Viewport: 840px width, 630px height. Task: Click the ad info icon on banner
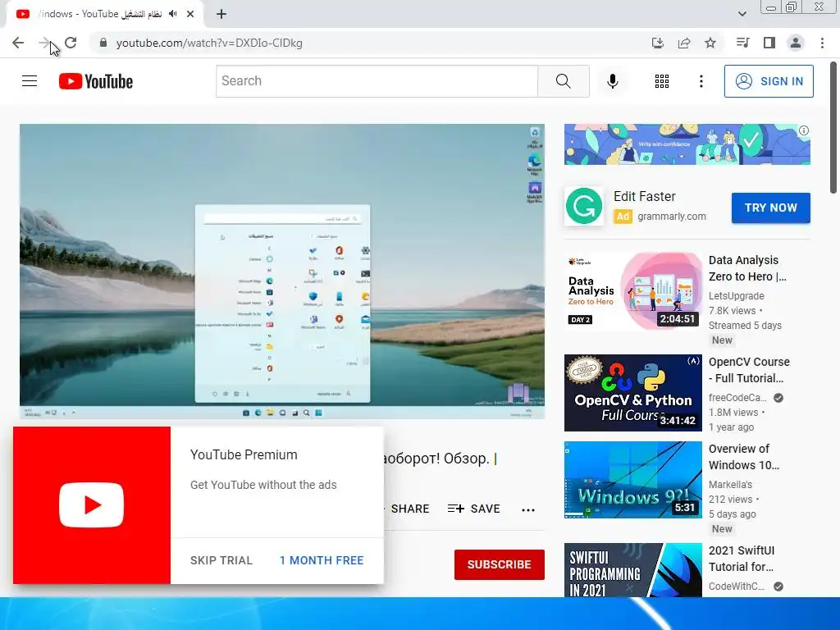804,130
